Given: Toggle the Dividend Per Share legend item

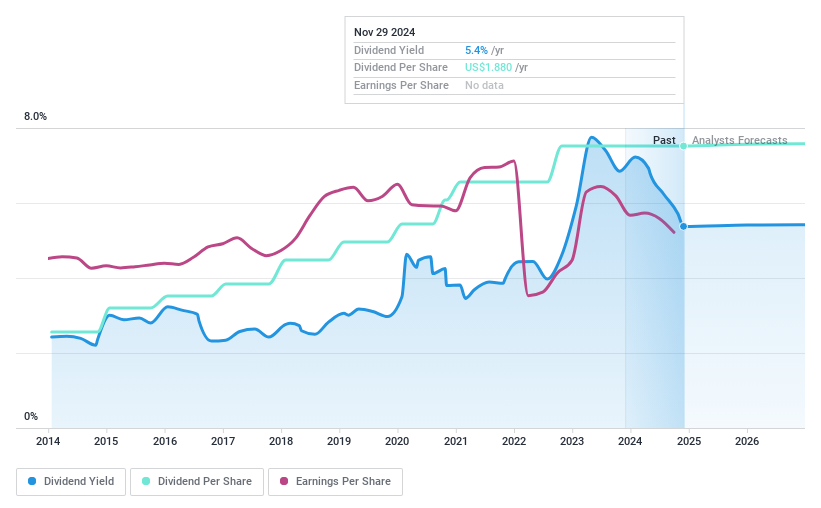Looking at the screenshot, I should click(199, 481).
